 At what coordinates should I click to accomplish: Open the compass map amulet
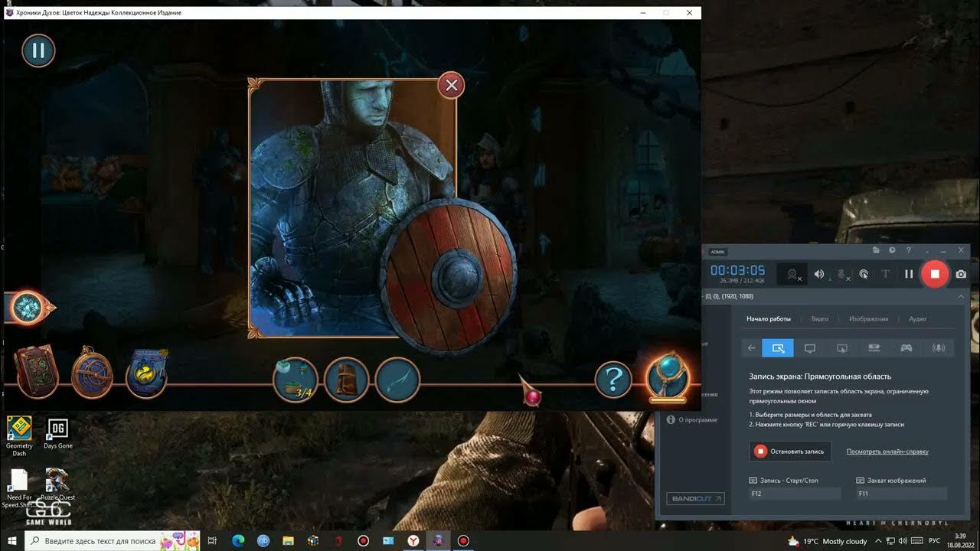coord(92,373)
